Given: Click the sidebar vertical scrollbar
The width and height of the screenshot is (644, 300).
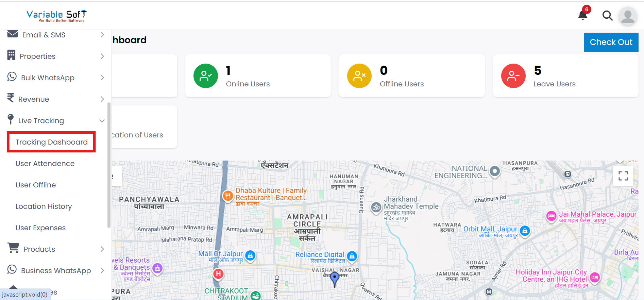Looking at the screenshot, I should pyautogui.click(x=109, y=165).
